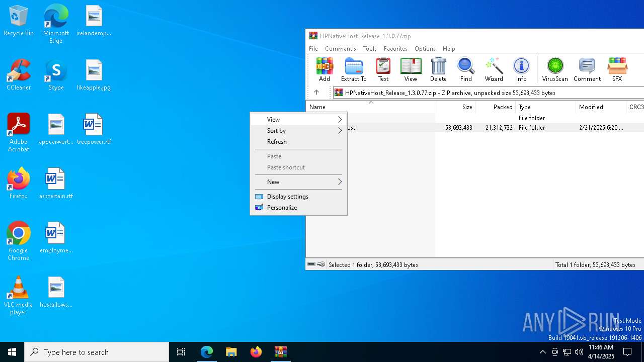The height and width of the screenshot is (362, 644).
Task: Select Google Chrome desktop icon
Action: point(18,241)
